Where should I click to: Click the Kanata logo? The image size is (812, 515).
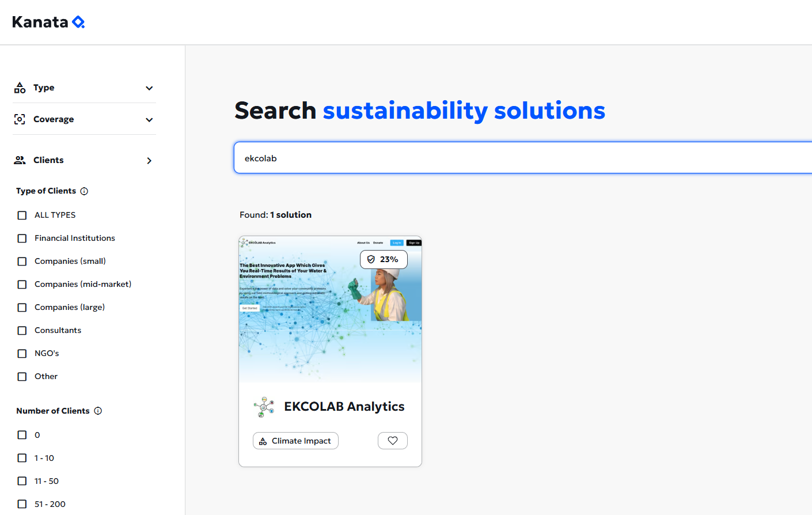coord(48,22)
